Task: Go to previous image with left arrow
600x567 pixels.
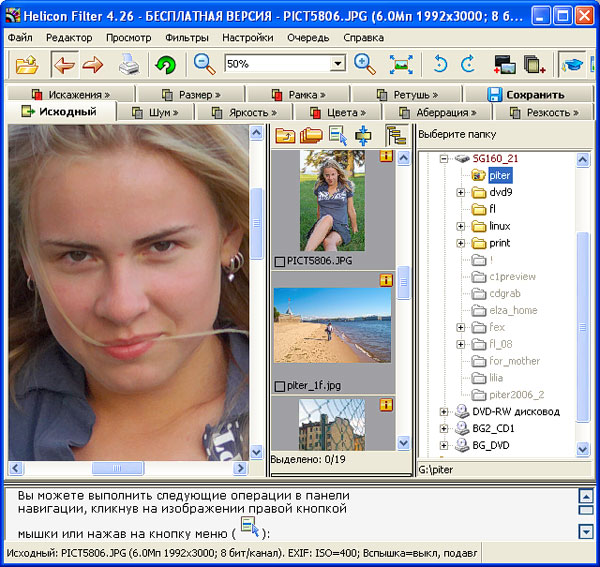Action: pos(64,64)
